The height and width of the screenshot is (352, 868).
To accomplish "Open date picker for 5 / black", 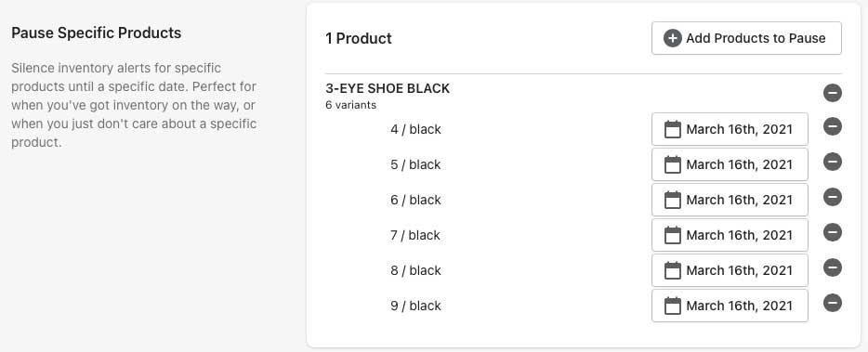I will click(730, 164).
